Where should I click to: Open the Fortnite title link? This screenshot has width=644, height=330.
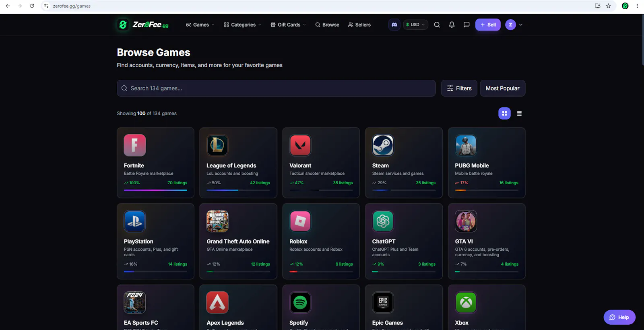[x=134, y=165]
